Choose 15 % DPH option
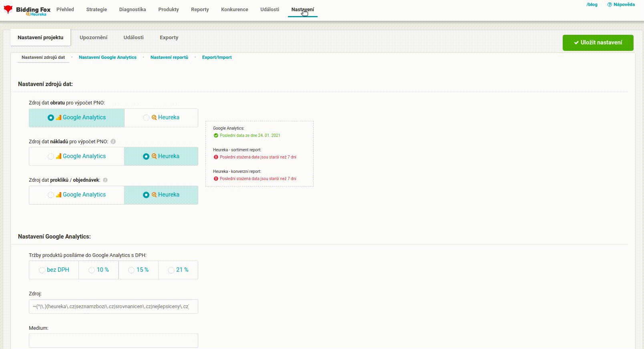 click(x=138, y=270)
